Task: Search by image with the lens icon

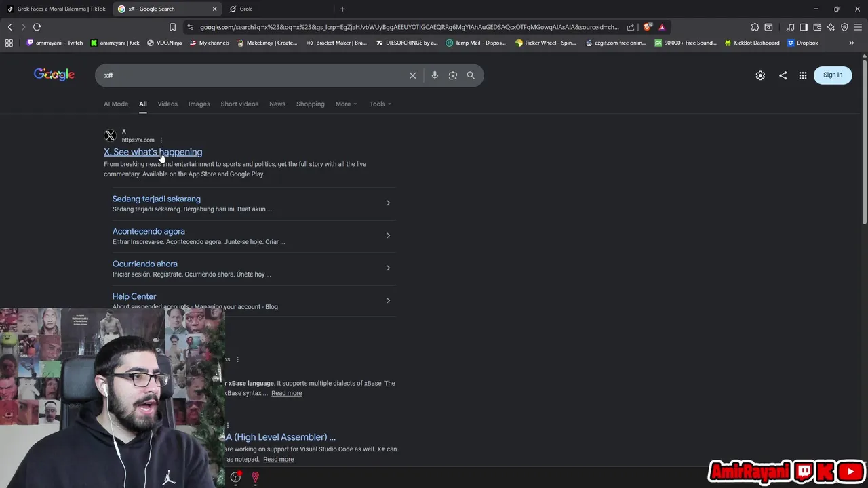Action: 453,75
